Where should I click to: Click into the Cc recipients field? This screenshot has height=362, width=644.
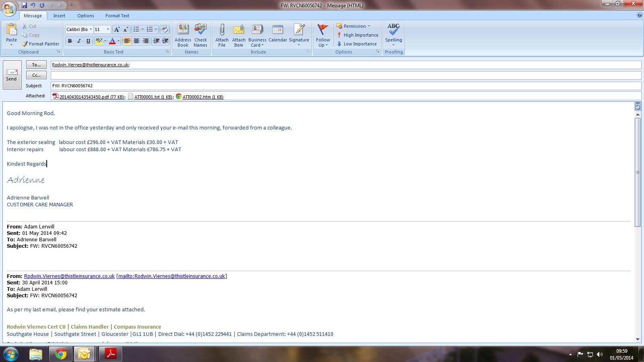(345, 75)
